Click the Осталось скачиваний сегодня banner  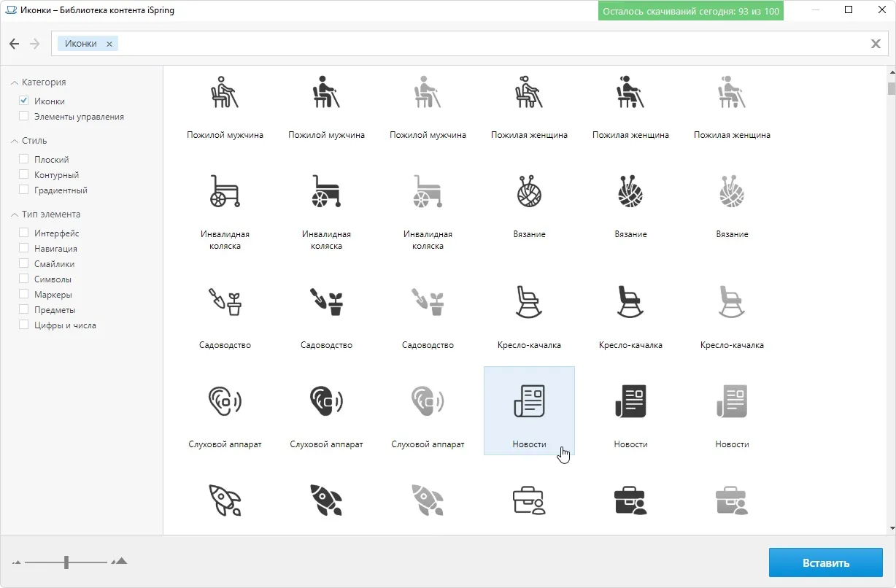691,11
